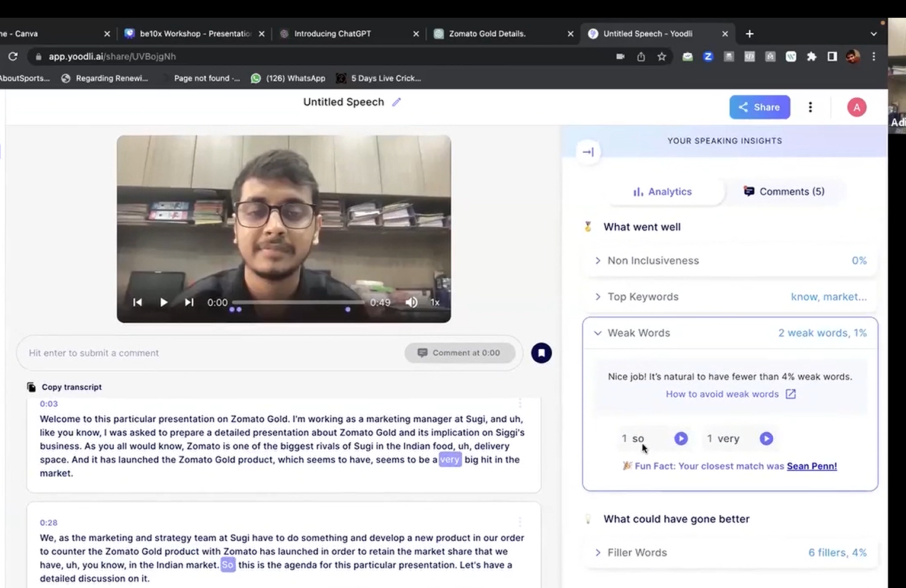Image resolution: width=906 pixels, height=588 pixels.
Task: Open the 5 Days Live Crick bookmark
Action: 378,78
